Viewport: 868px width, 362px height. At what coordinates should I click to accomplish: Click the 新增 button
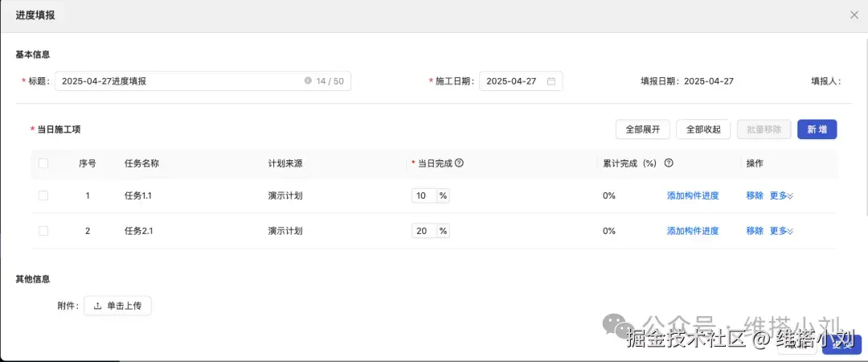point(817,130)
